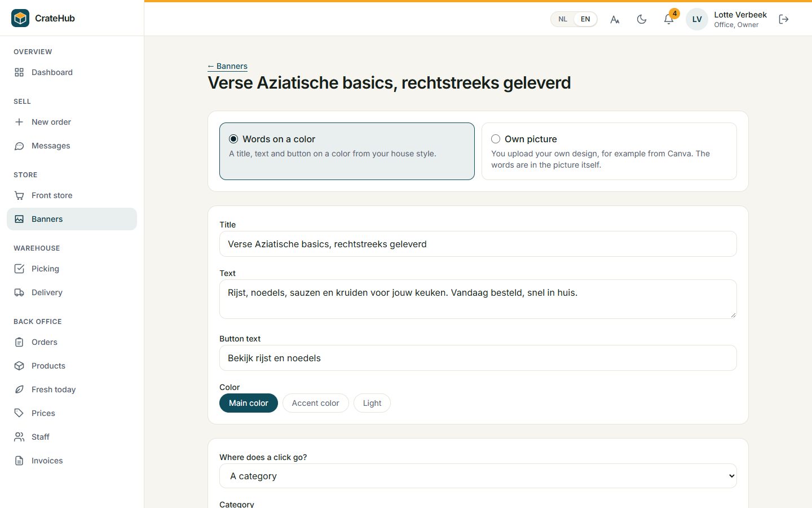Toggle dark mode with moon icon
This screenshot has width=812, height=508.
point(642,19)
